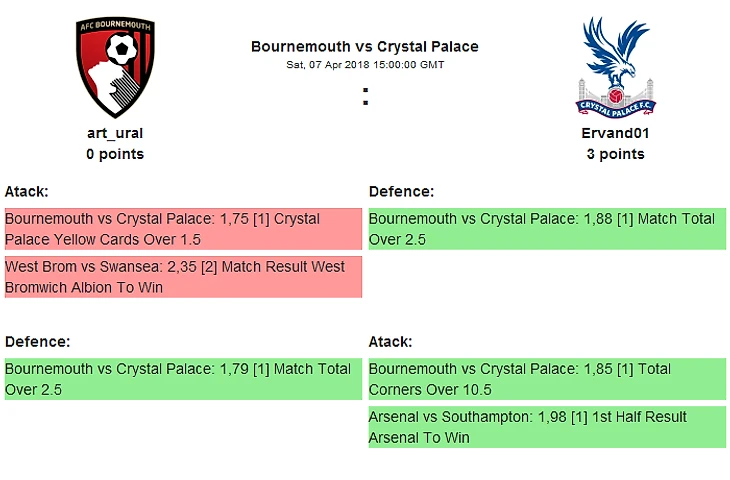This screenshot has height=480, width=730.
Task: Select the top Defence heading under Ervand01
Action: 401,191
